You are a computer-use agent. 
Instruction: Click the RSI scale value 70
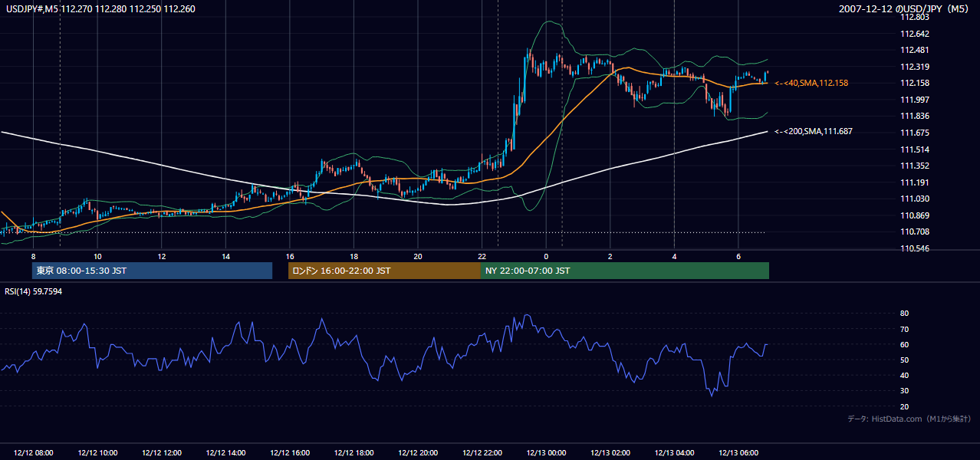[x=904, y=329]
